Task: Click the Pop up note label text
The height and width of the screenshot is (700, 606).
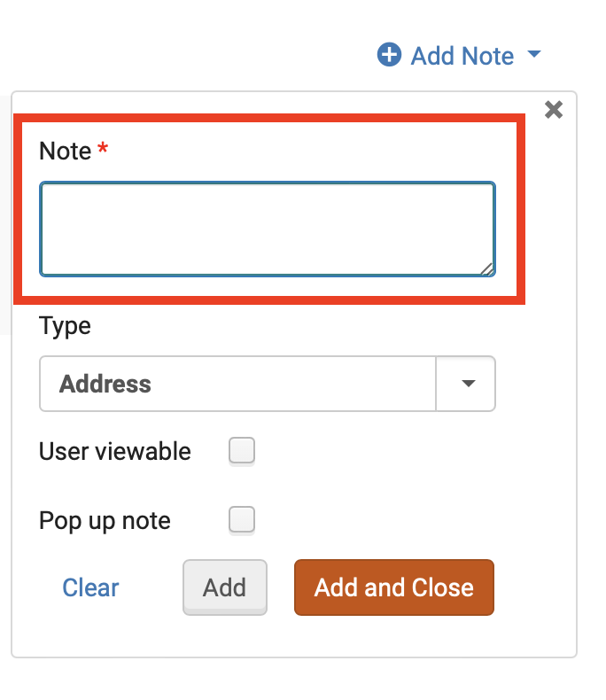Action: click(105, 521)
